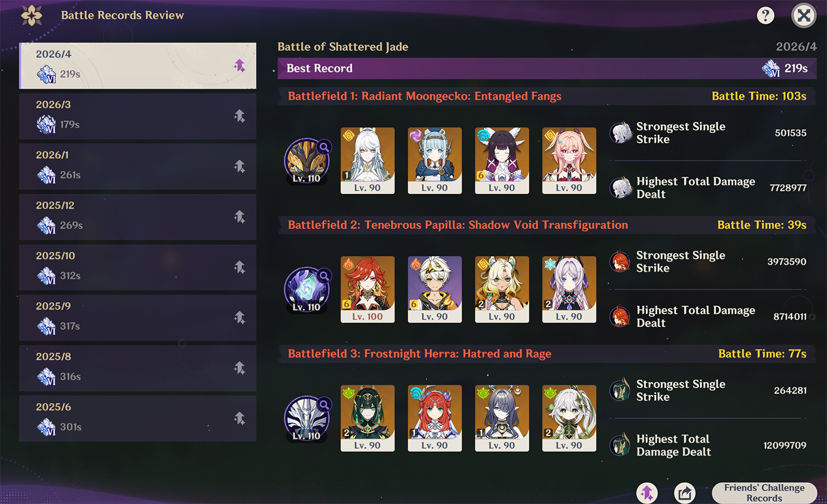Close the Battle Records Review window
Viewport: 827px width, 504px height.
point(804,15)
